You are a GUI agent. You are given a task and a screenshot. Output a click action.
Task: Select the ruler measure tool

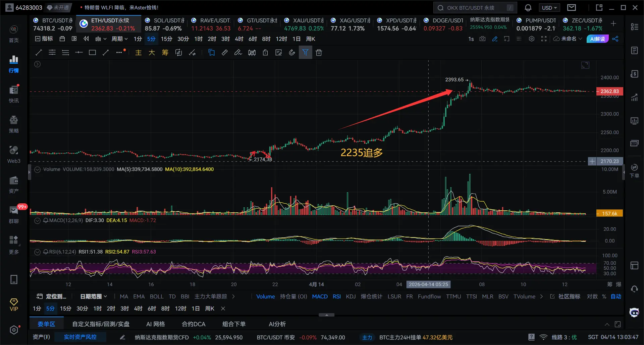coord(225,53)
